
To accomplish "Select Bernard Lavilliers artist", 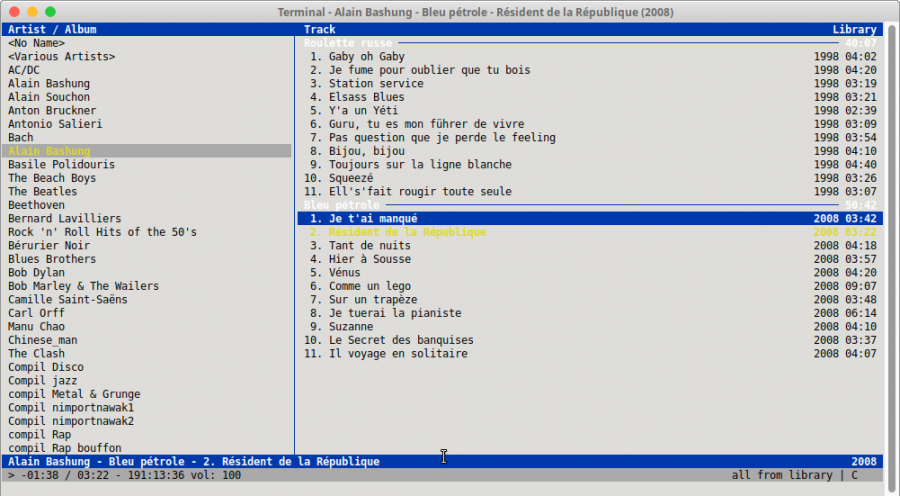I will click(64, 219).
